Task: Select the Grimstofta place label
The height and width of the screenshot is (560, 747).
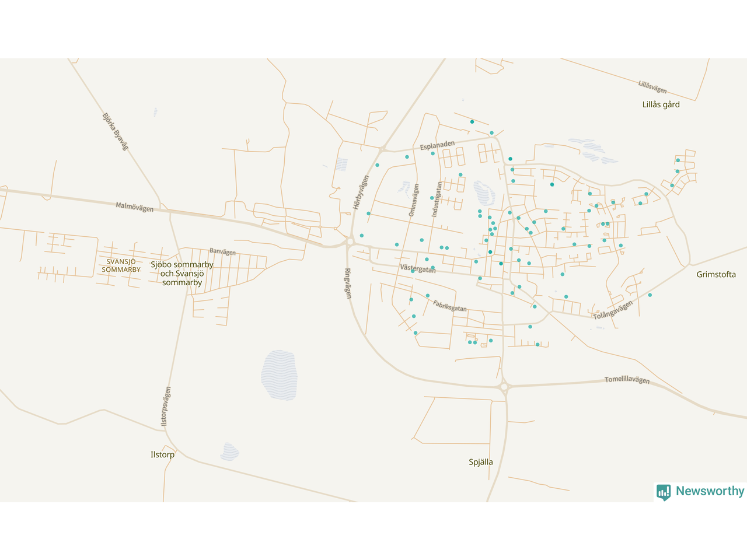Action: pyautogui.click(x=715, y=274)
